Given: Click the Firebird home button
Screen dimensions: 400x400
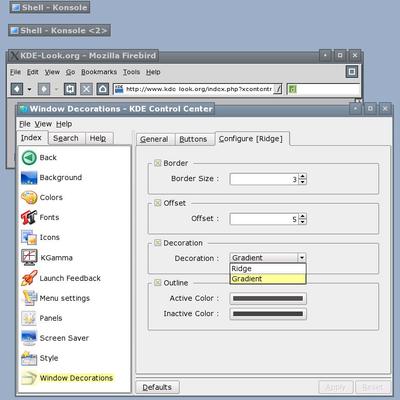Looking at the screenshot, I should click(103, 89).
